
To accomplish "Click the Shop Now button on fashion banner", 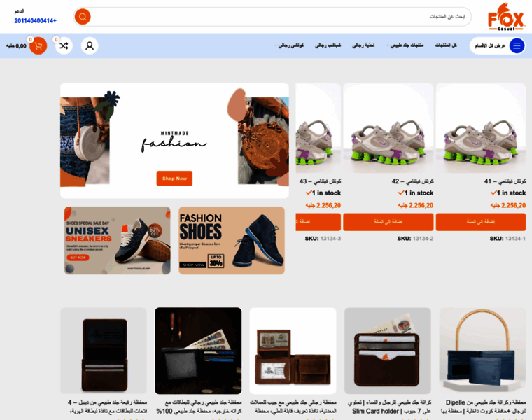I will (174, 178).
